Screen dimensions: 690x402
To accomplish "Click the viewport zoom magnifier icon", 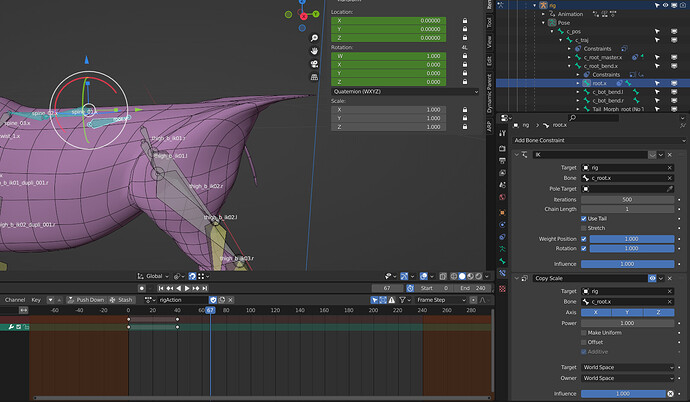I will tap(314, 38).
